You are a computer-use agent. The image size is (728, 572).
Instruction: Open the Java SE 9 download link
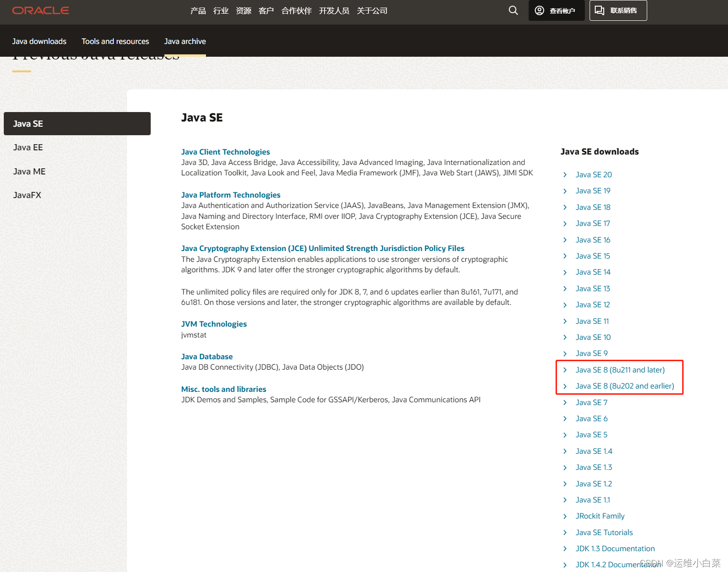591,353
